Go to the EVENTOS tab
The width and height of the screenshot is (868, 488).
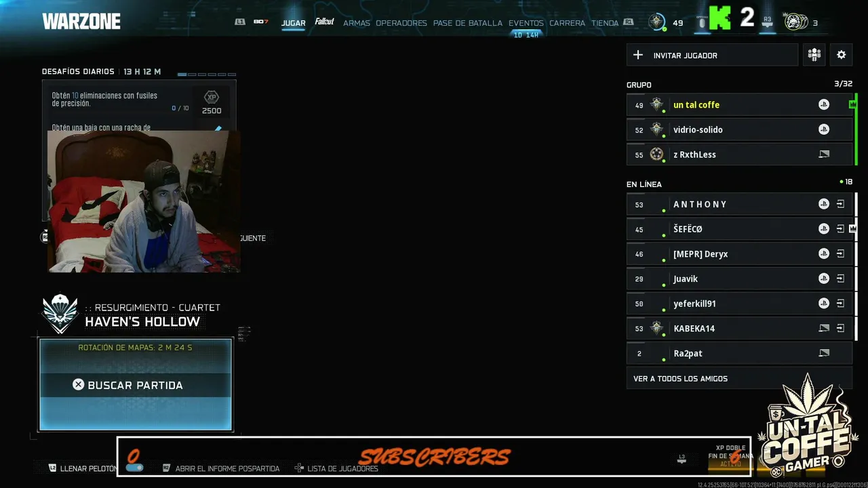[x=526, y=23]
